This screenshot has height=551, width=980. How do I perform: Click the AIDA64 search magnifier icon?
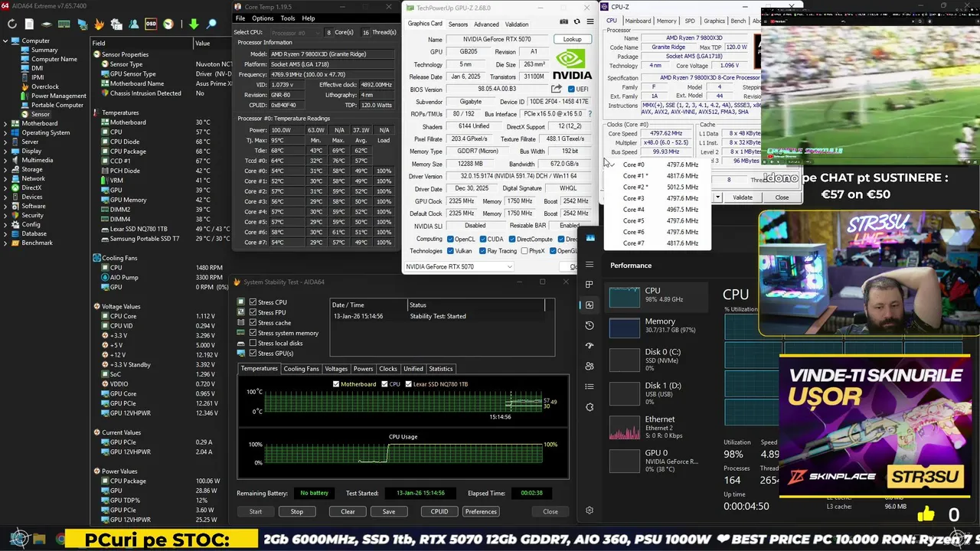click(x=211, y=24)
